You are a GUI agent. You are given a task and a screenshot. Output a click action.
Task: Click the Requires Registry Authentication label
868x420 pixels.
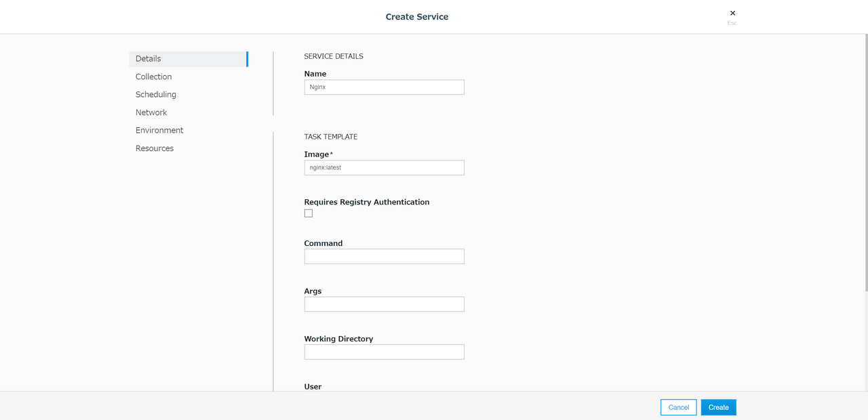(367, 202)
